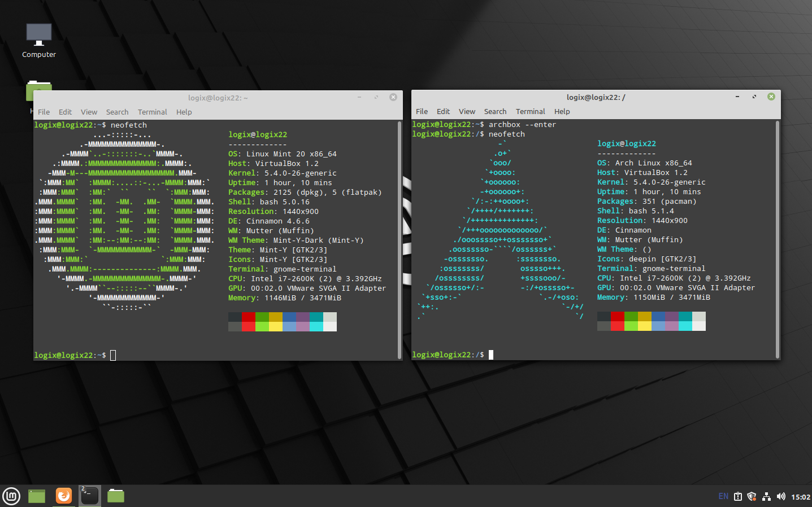Screen dimensions: 812x507
Task: Click the network connection tray icon
Action: point(766,497)
